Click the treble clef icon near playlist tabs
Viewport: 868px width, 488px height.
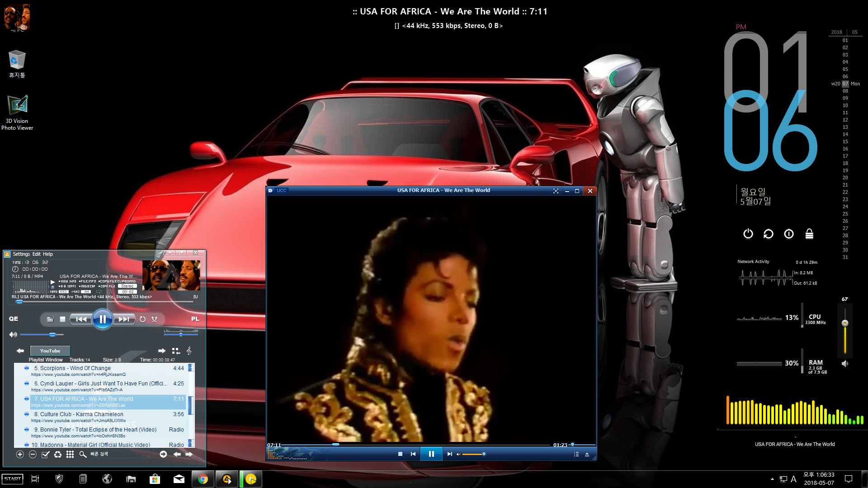tap(189, 351)
